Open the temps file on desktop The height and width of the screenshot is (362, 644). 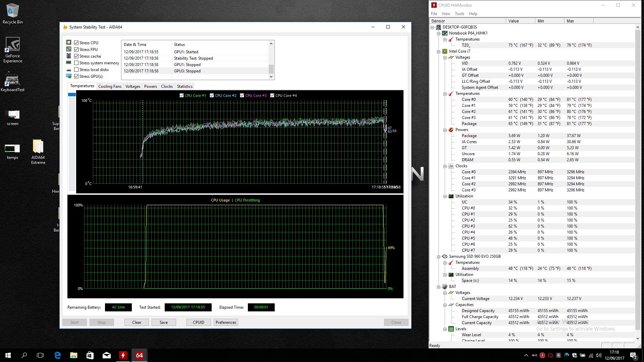point(13,152)
